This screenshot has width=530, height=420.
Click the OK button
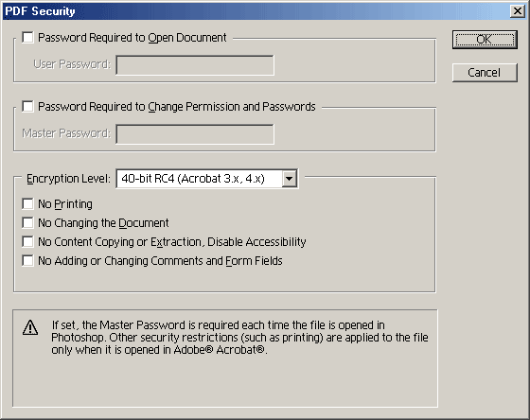[x=485, y=40]
